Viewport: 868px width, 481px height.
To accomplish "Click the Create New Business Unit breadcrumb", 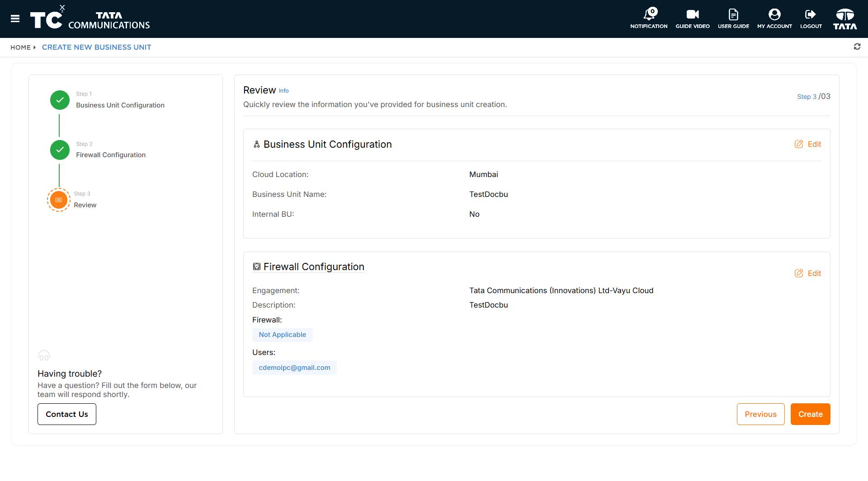I will click(96, 47).
